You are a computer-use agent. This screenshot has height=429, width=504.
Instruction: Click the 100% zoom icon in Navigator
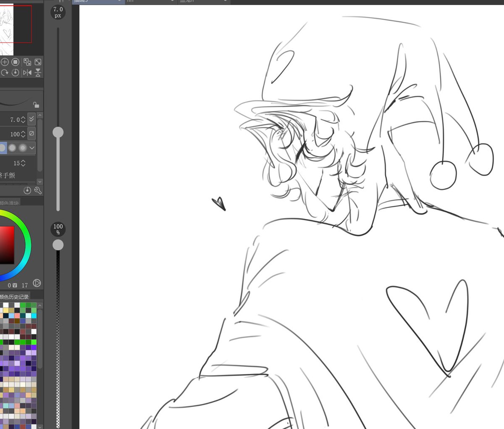click(x=16, y=62)
